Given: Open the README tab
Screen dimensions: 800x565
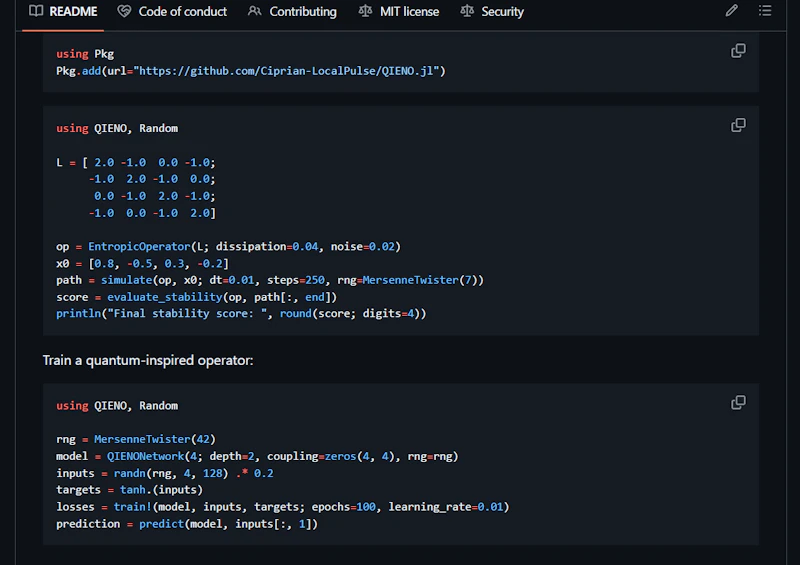Looking at the screenshot, I should point(63,12).
